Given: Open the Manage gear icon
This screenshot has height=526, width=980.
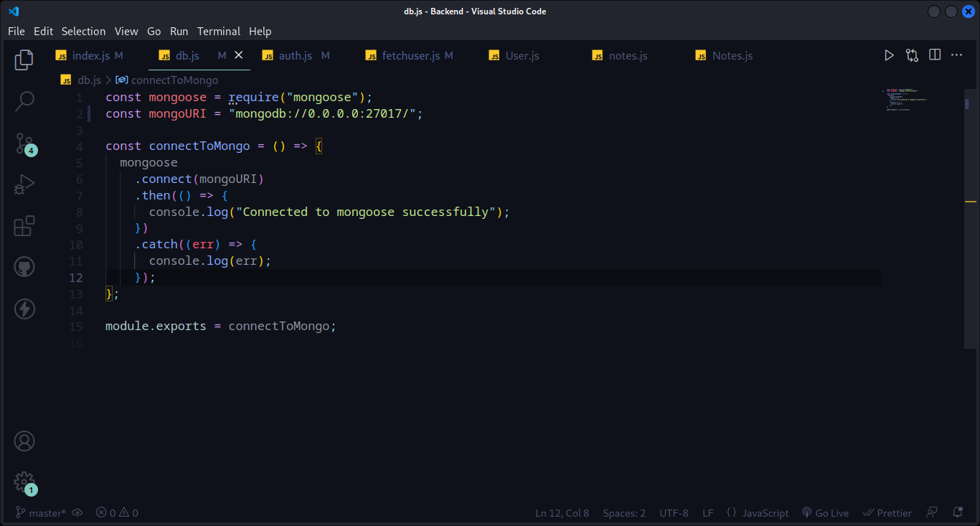Looking at the screenshot, I should click(x=24, y=481).
